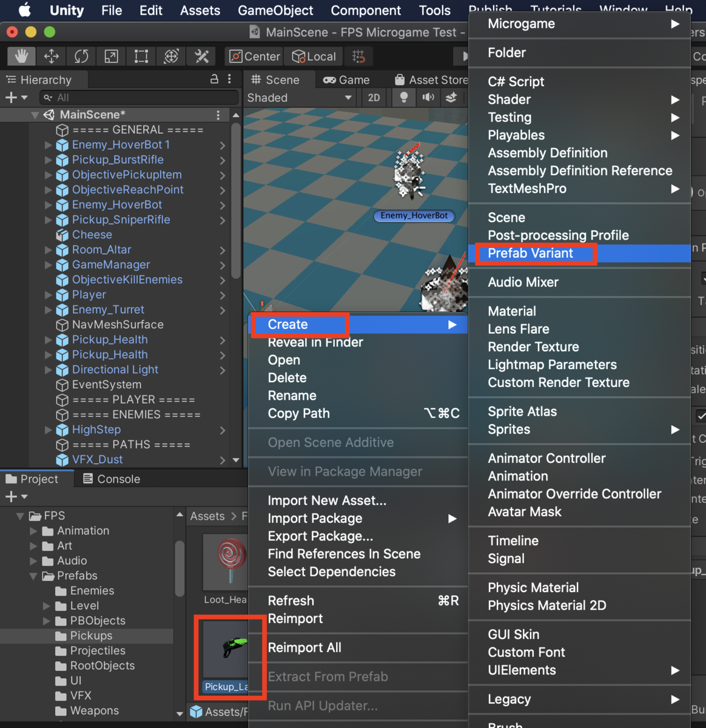Open Player prefab with right chevron

[223, 295]
